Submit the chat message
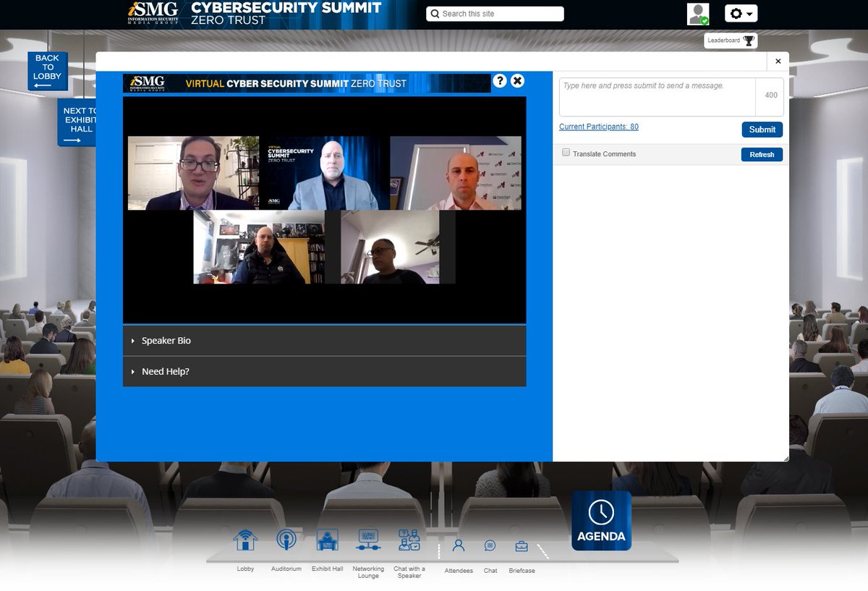This screenshot has height=591, width=868. (x=762, y=129)
